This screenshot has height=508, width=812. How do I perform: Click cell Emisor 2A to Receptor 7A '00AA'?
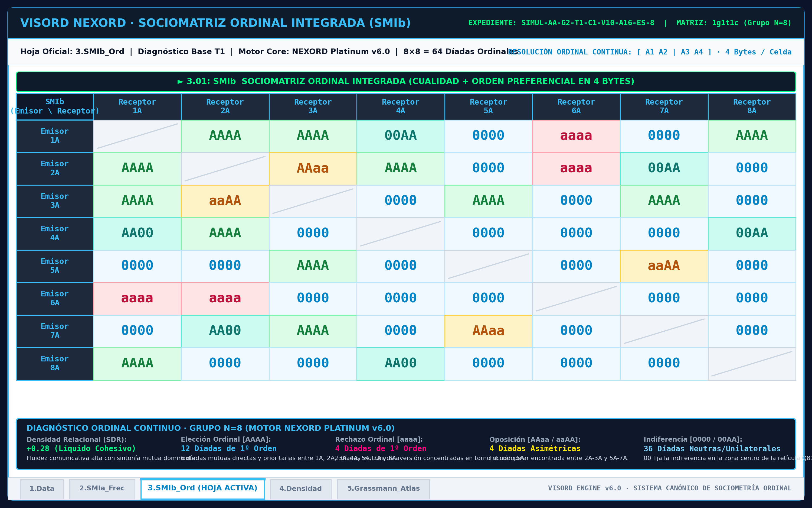(664, 169)
